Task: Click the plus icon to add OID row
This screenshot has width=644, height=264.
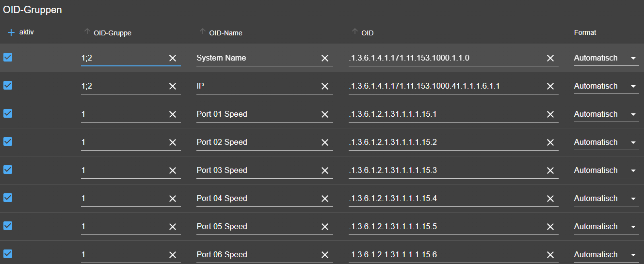Action: [11, 32]
